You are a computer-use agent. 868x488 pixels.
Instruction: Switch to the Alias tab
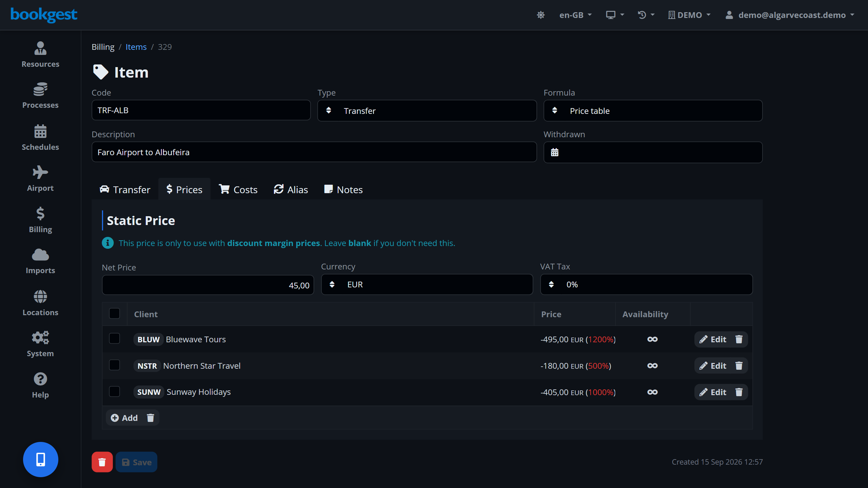tap(291, 189)
